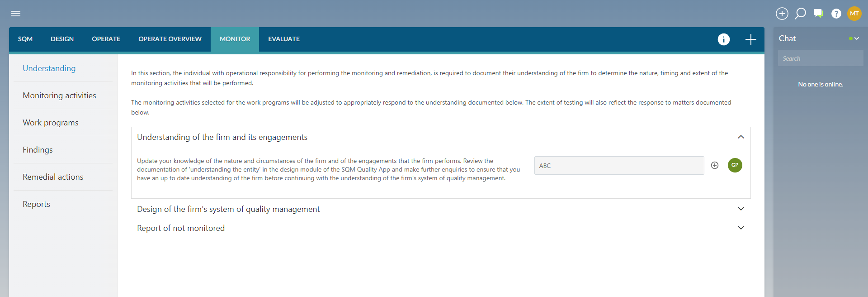Click the ABC text input field
868x297 pixels.
618,166
